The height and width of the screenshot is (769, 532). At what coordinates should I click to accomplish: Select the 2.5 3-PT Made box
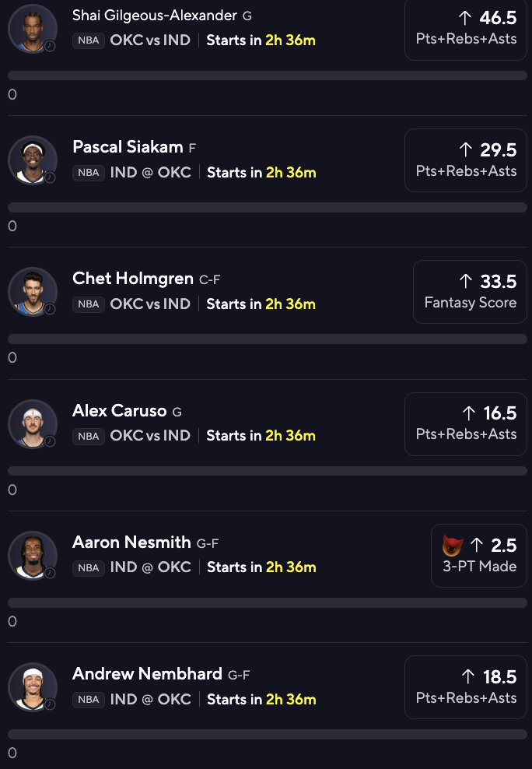click(478, 556)
